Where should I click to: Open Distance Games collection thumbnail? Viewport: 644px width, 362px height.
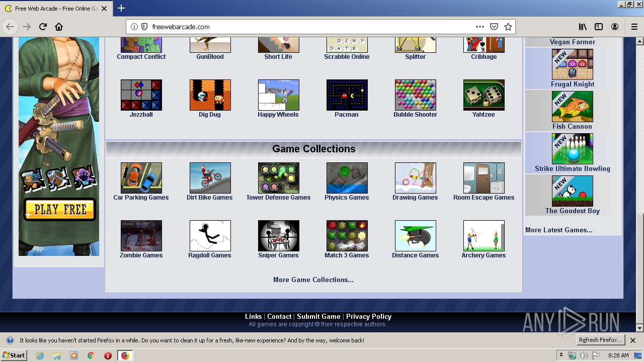(x=415, y=236)
